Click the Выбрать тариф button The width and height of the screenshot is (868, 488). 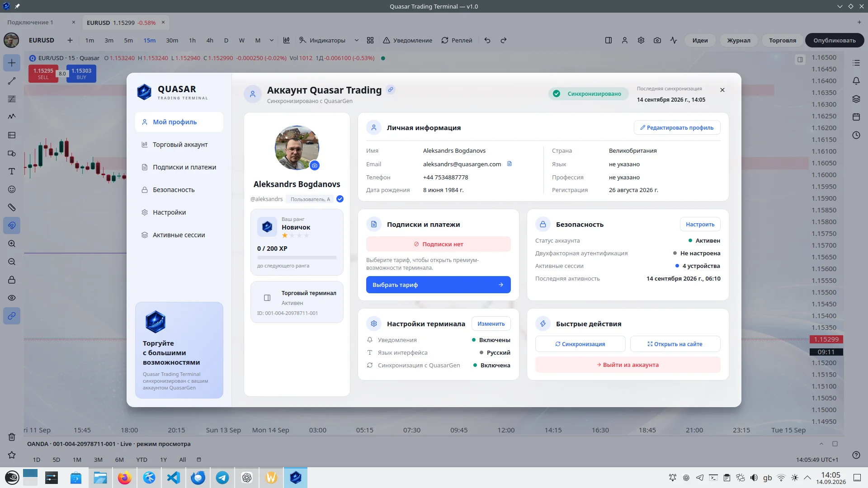[438, 285]
